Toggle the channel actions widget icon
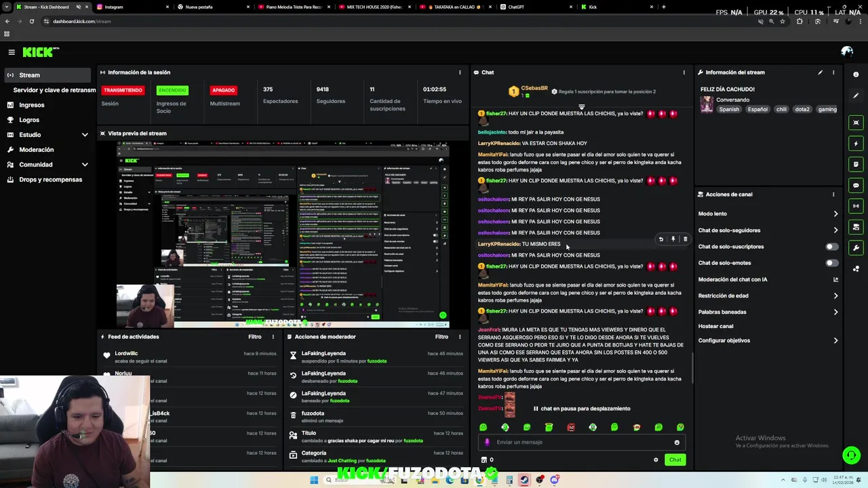 pos(856,227)
